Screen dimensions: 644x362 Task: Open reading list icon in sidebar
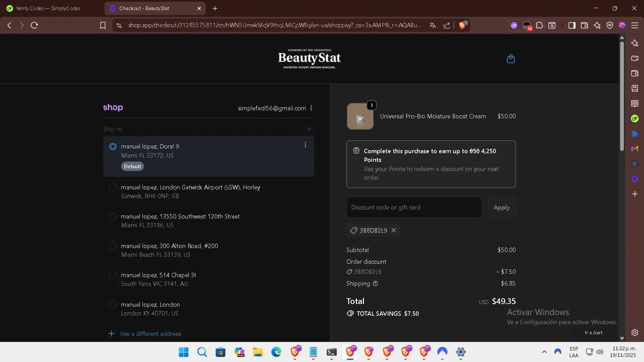[635, 103]
